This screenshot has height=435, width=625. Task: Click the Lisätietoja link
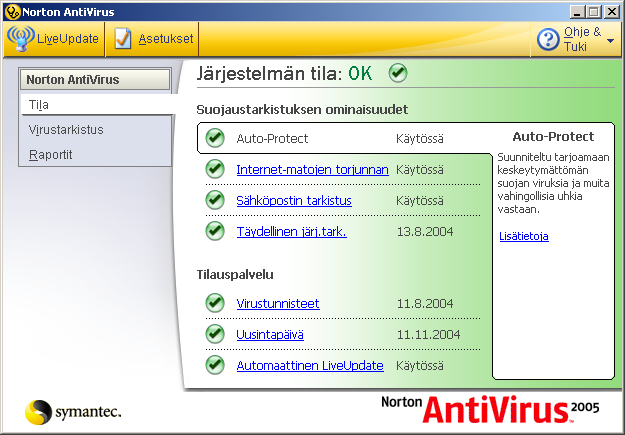click(x=524, y=236)
